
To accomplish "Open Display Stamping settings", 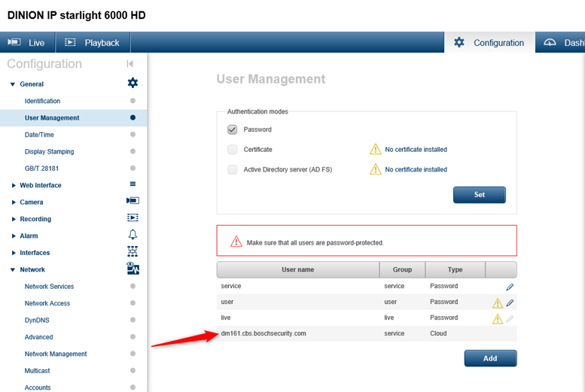I will [x=49, y=151].
